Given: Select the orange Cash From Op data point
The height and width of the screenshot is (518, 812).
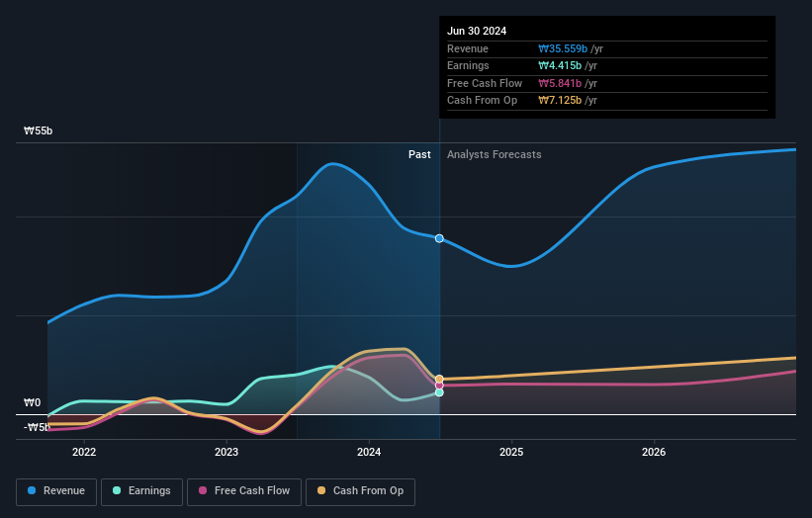Looking at the screenshot, I should click(x=439, y=379).
